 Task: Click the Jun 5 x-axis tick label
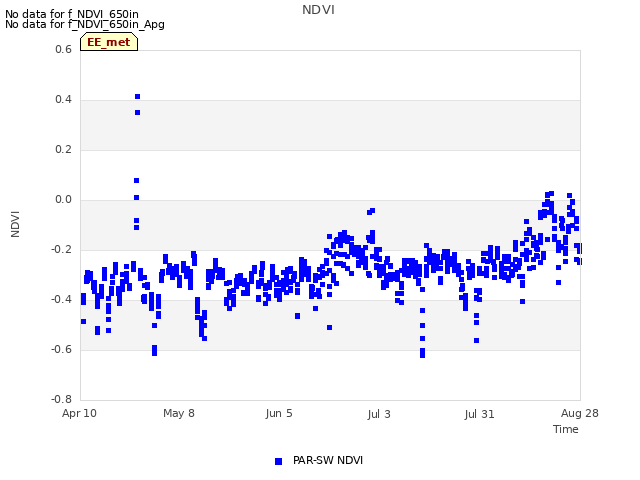pyautogui.click(x=279, y=413)
